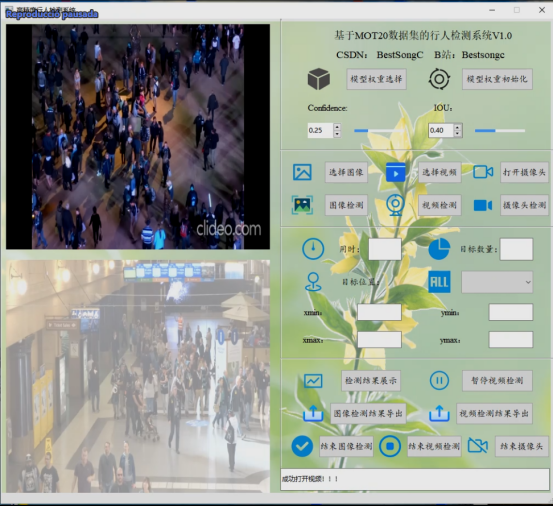Click the chart icon beside 检测结果展示

313,381
